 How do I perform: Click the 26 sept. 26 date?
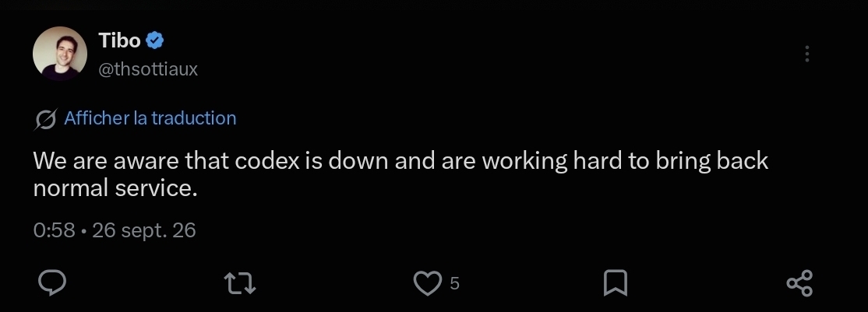(144, 230)
